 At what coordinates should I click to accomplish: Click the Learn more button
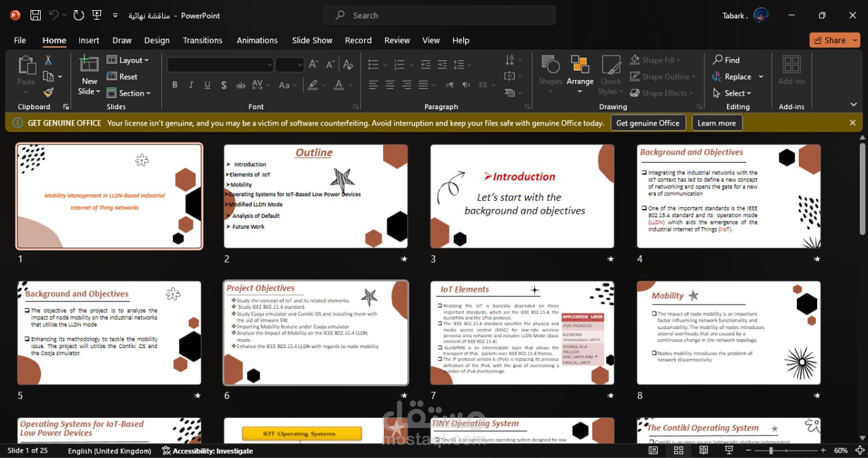(716, 123)
